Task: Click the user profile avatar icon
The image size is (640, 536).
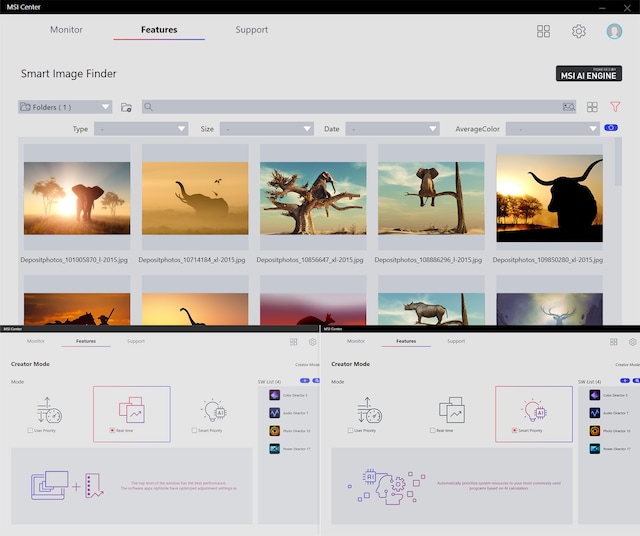Action: click(614, 31)
